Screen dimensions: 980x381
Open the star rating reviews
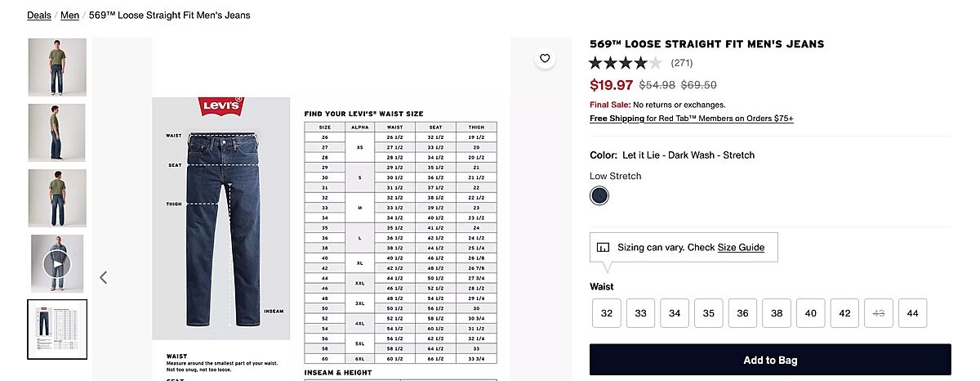[x=626, y=63]
